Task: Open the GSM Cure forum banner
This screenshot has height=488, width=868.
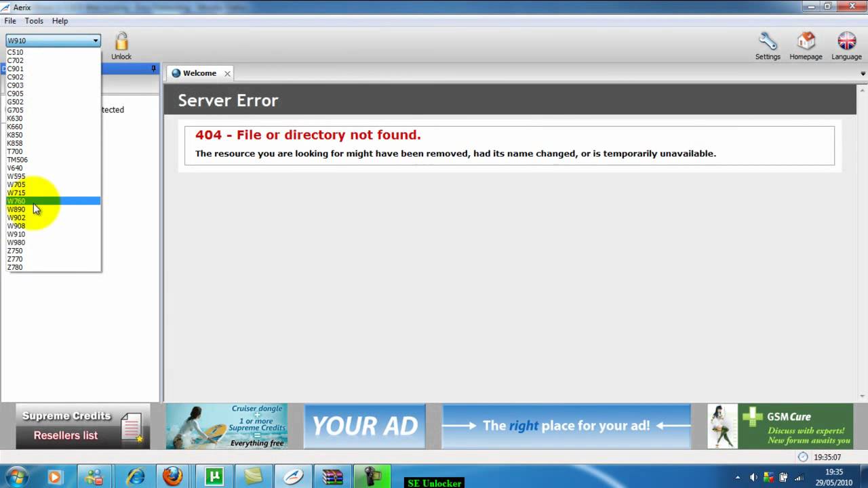Action: click(x=780, y=426)
